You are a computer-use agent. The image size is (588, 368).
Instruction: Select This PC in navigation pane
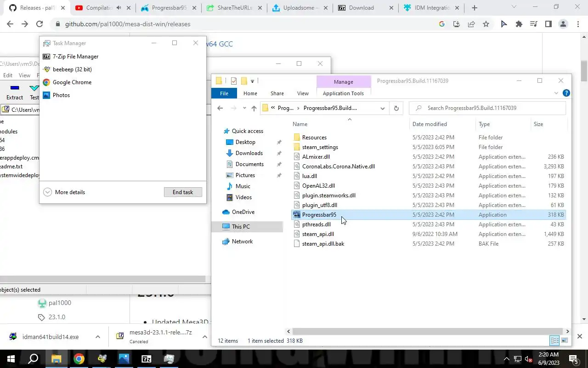tap(241, 227)
